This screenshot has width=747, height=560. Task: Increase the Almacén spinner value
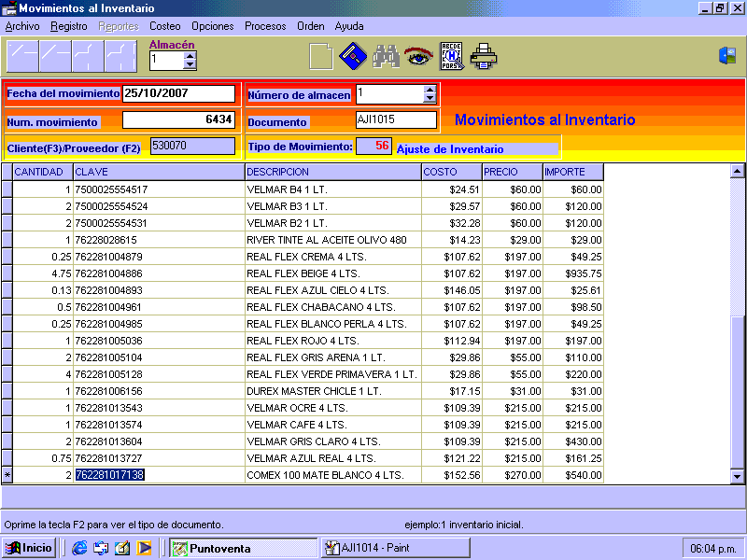(x=190, y=55)
